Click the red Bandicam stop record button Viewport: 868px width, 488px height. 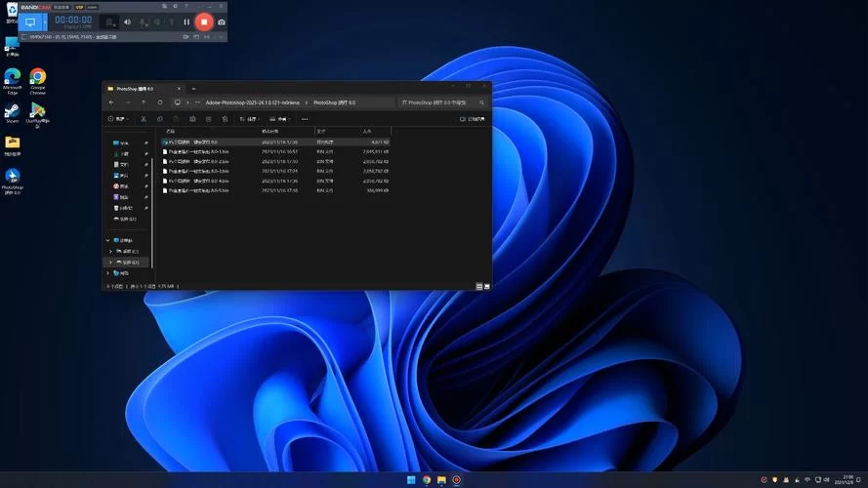204,22
